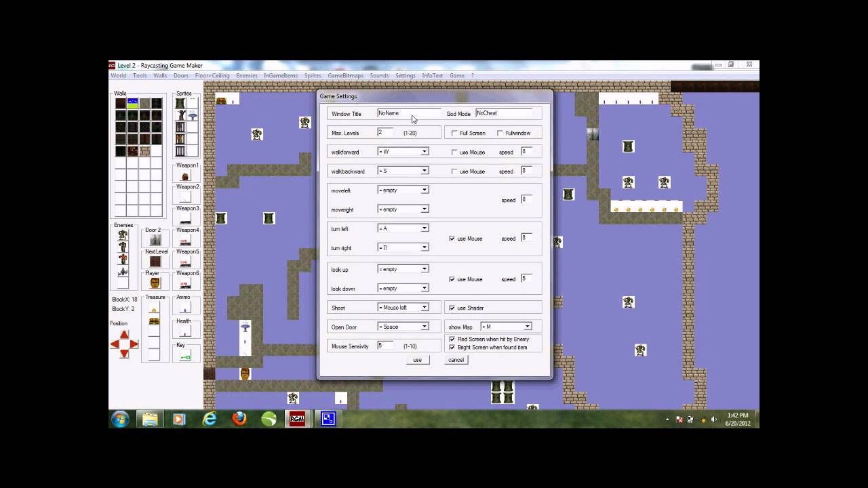Select the Health item icon
Image resolution: width=868 pixels, height=488 pixels.
tap(185, 331)
